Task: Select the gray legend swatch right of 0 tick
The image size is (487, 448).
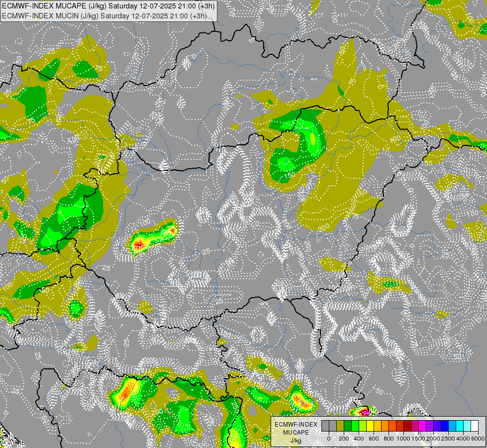Action: [333, 426]
